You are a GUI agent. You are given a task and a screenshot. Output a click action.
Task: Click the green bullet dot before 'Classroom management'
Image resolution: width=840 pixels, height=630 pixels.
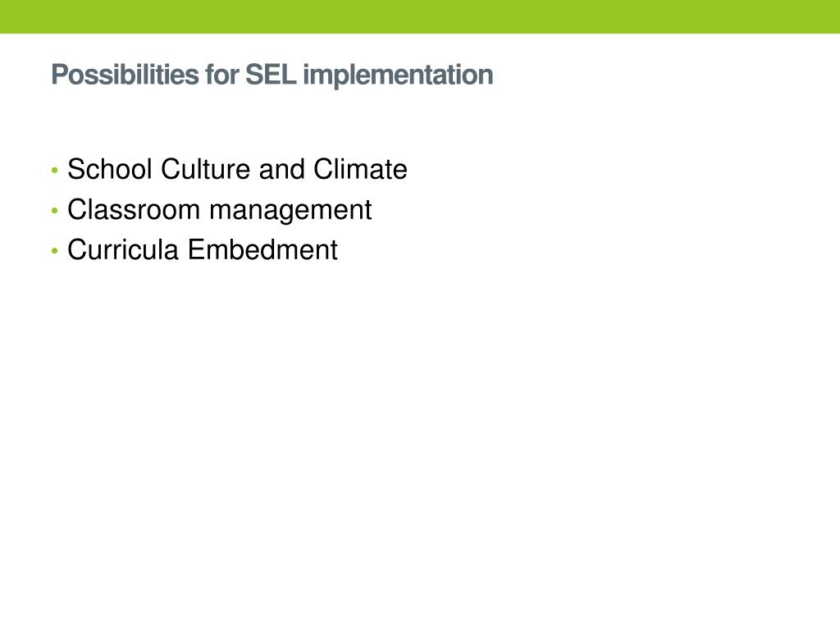click(54, 212)
